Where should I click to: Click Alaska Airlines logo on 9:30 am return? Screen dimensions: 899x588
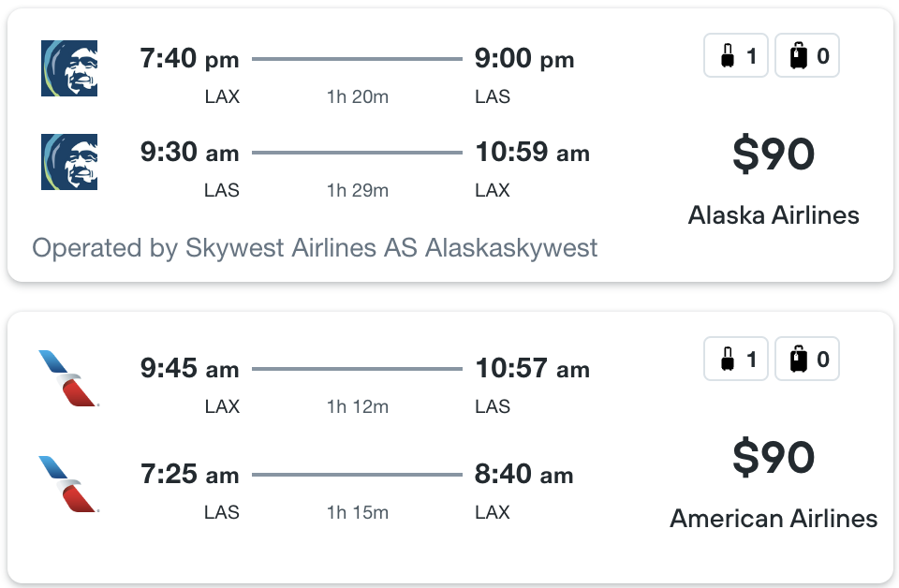pos(69,162)
